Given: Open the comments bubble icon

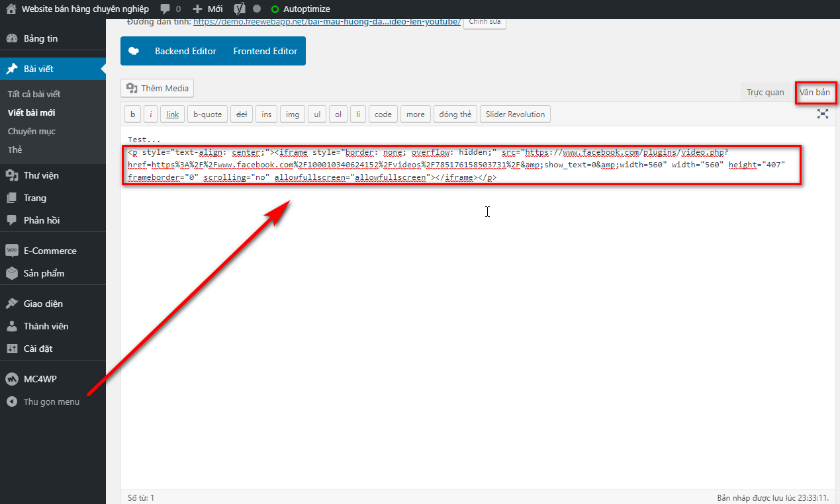Looking at the screenshot, I should [166, 9].
